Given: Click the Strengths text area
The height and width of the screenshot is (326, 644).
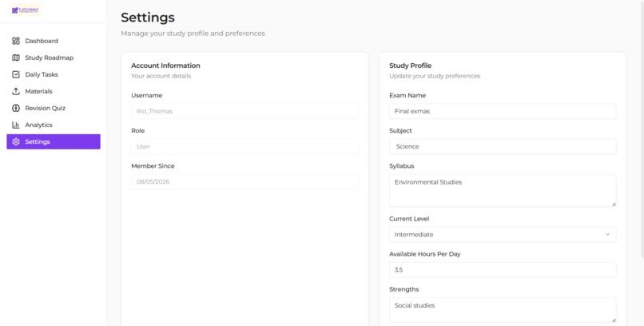Looking at the screenshot, I should (x=503, y=310).
